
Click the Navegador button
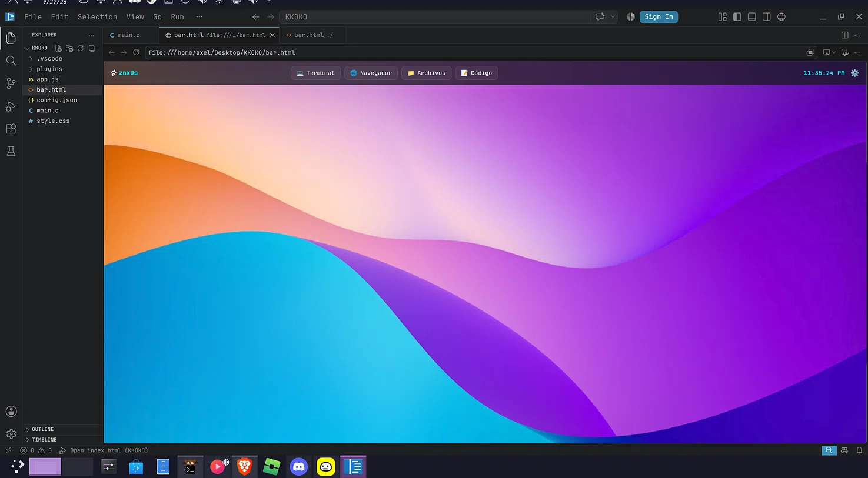(x=371, y=73)
